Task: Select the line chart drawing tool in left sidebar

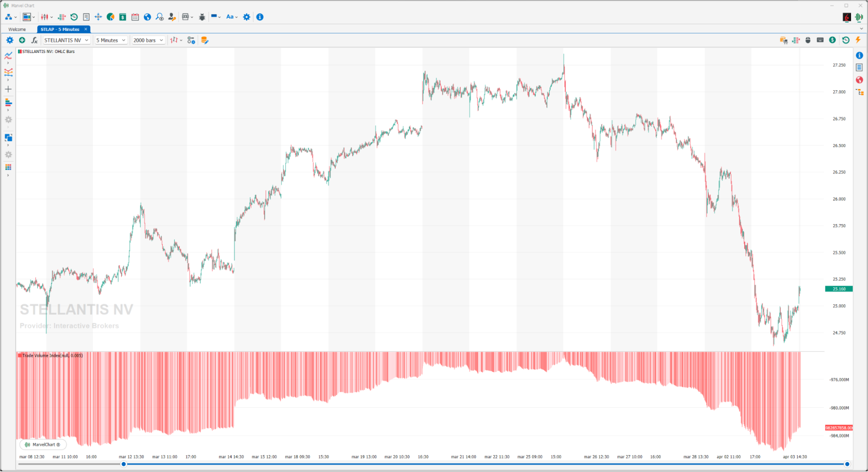Action: click(8, 55)
